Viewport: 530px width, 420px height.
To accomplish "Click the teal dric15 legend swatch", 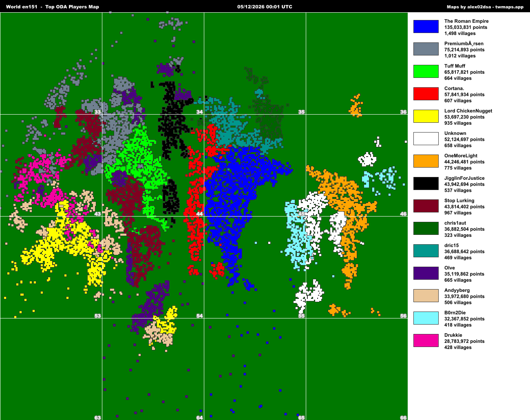I will 426,251.
